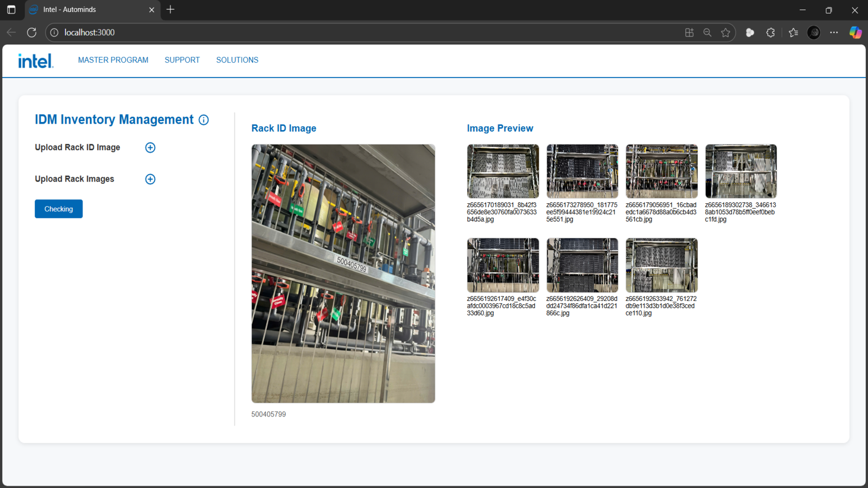Click the teardrop extension icon in the browser toolbar
Image resolution: width=868 pixels, height=488 pixels.
[x=750, y=33]
